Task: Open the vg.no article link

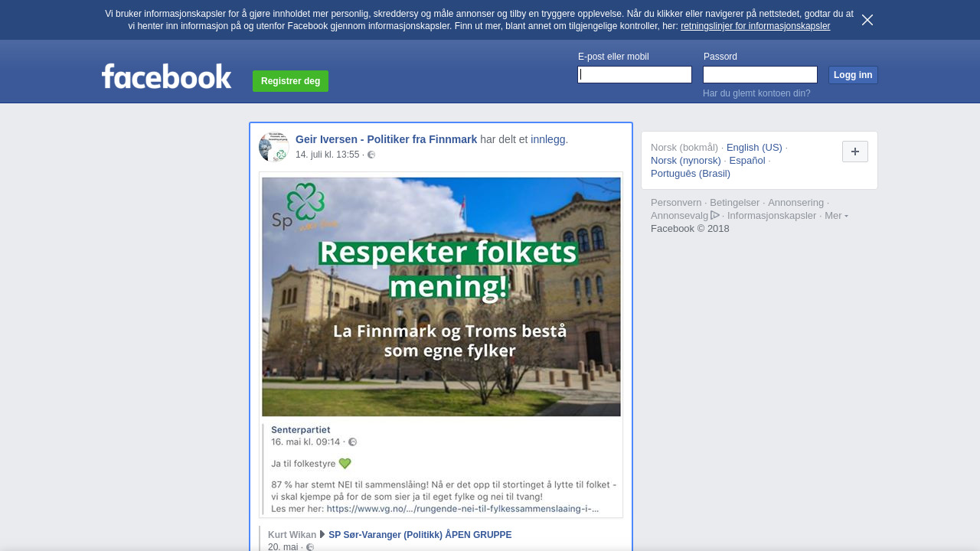Action: coord(462,508)
